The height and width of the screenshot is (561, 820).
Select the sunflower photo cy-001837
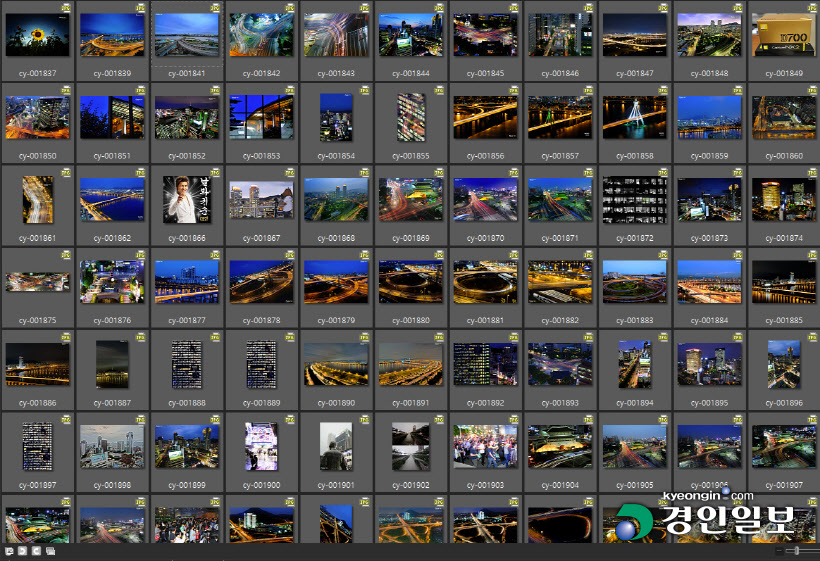[x=37, y=34]
